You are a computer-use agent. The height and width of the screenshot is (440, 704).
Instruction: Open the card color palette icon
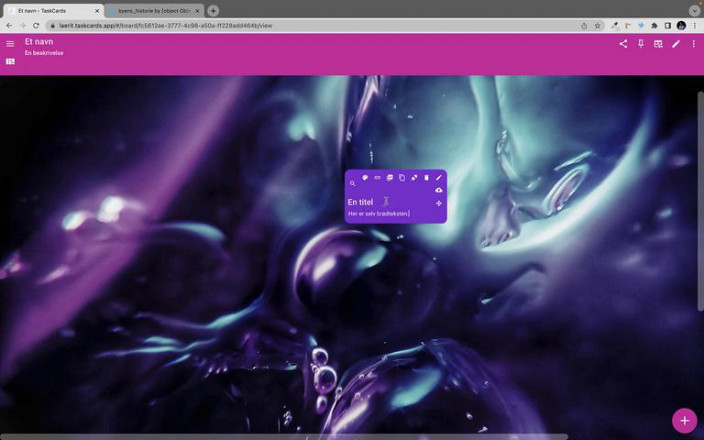coord(365,178)
